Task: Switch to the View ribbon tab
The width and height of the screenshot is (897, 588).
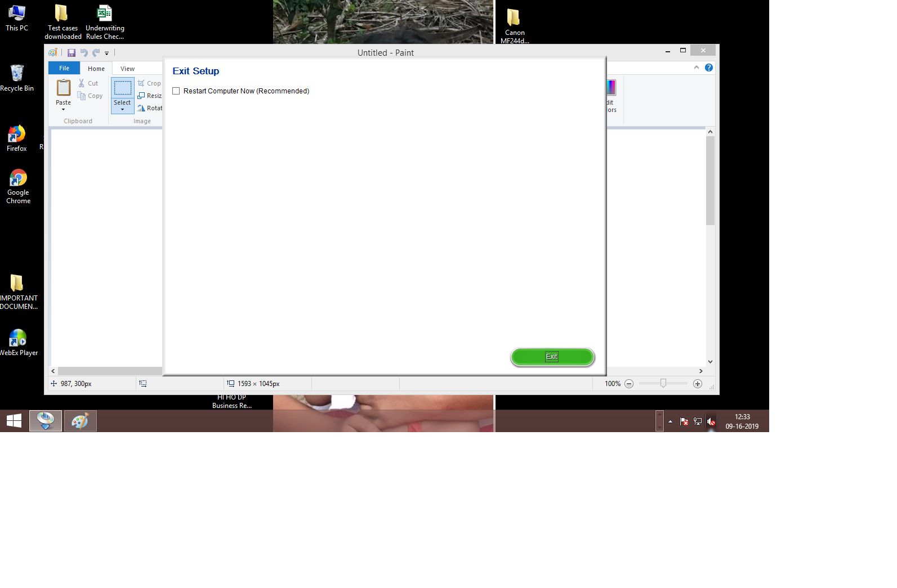Action: [127, 69]
